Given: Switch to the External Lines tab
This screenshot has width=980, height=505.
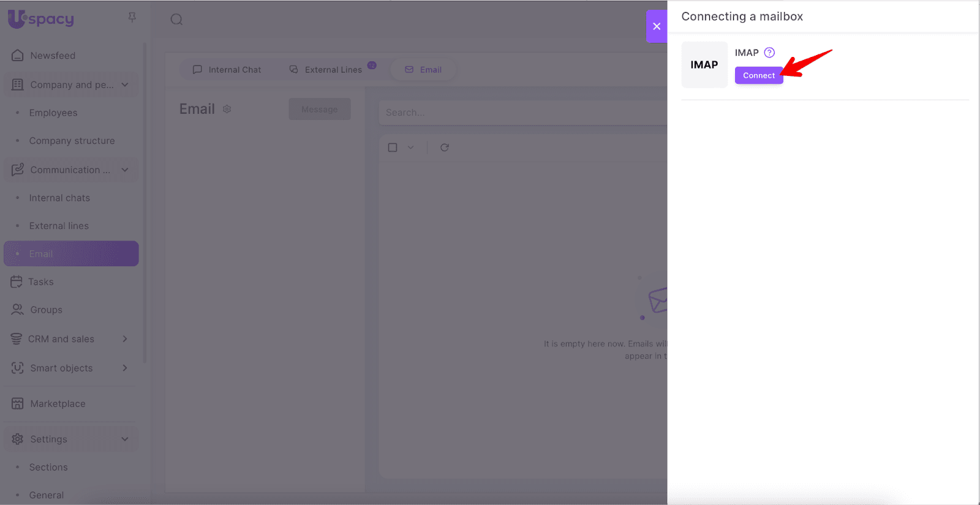Looking at the screenshot, I should [327, 70].
